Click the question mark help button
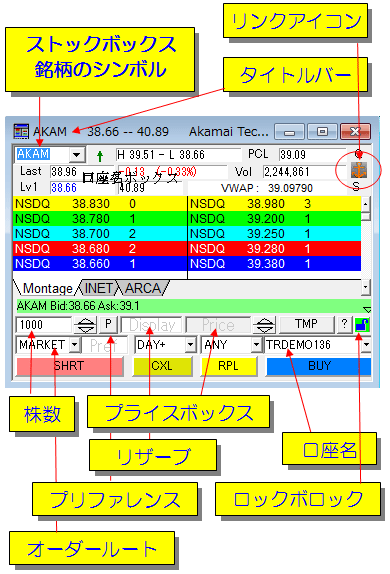This screenshot has height=574, width=390. 344,324
